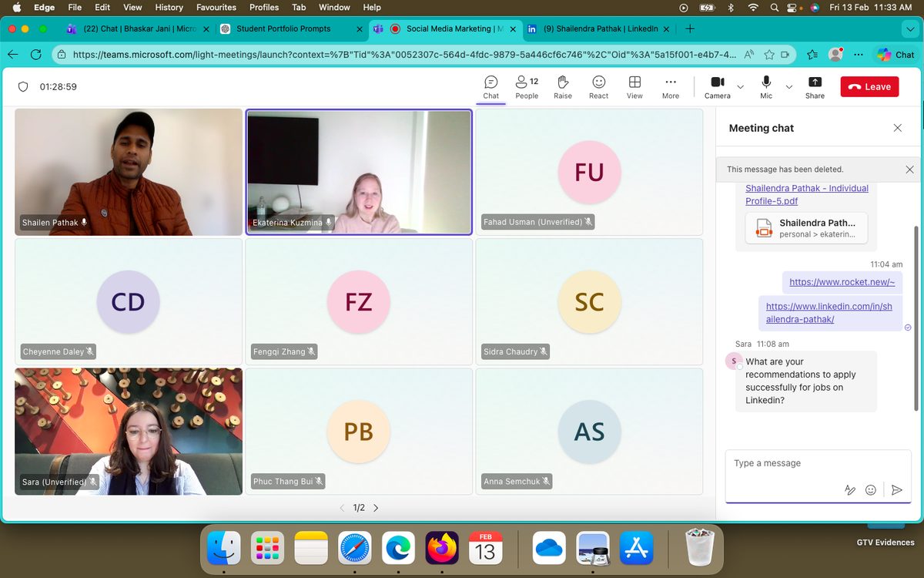Screen dimensions: 924x578
Task: Open the View layout options
Action: (634, 87)
